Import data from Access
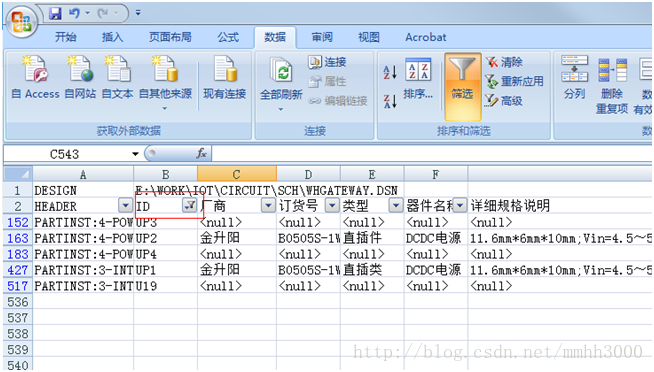 pos(35,78)
